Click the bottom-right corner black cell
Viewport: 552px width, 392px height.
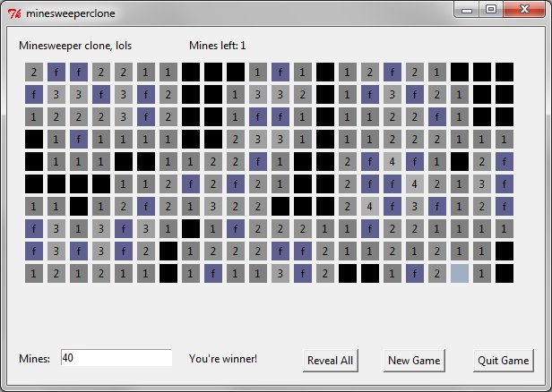click(505, 274)
